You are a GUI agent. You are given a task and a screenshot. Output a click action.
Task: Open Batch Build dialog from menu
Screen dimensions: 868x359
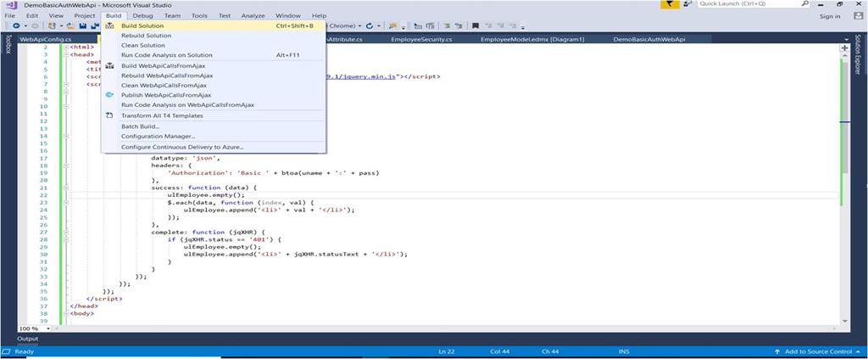coord(213,126)
